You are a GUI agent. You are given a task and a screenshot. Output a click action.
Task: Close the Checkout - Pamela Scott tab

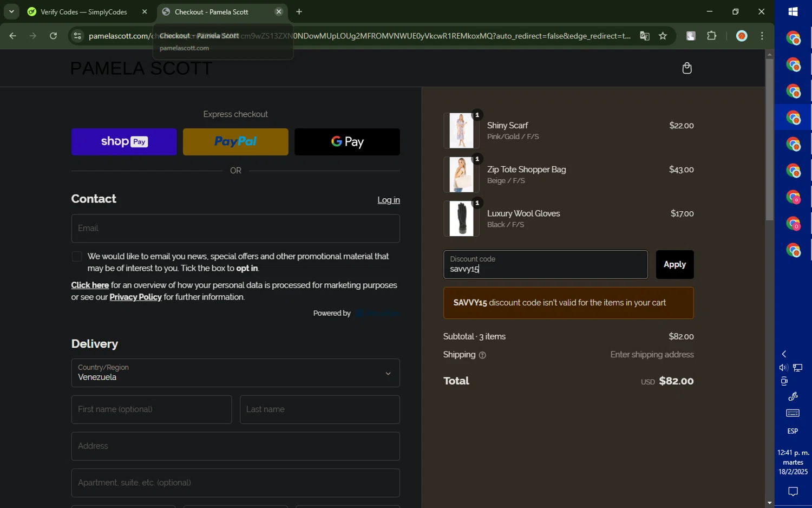point(279,11)
